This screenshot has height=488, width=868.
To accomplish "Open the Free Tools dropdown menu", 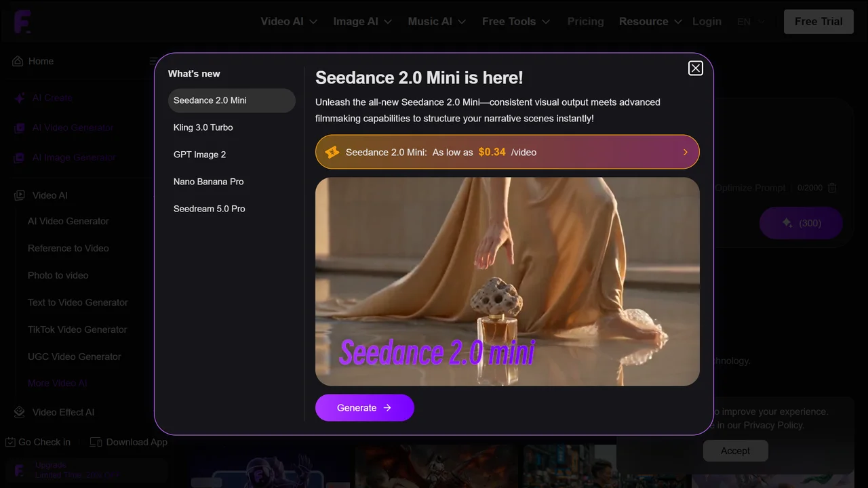I will tap(516, 22).
